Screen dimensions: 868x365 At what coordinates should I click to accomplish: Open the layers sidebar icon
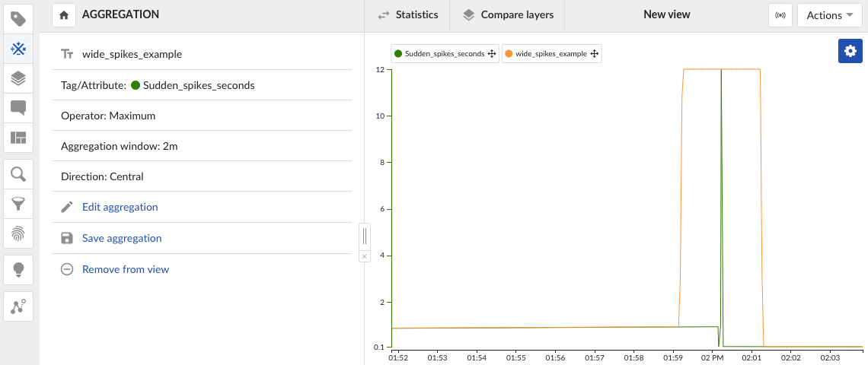(x=18, y=78)
